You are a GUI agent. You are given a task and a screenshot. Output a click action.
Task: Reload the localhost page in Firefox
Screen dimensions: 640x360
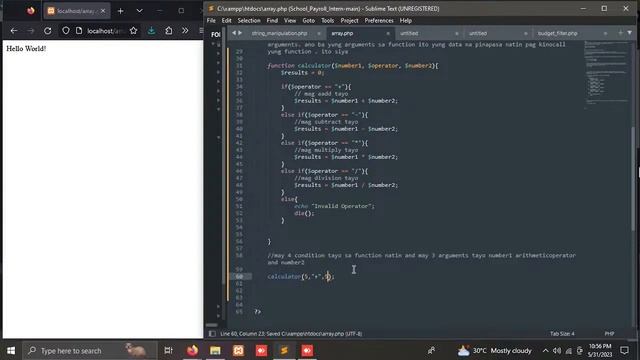tap(48, 31)
